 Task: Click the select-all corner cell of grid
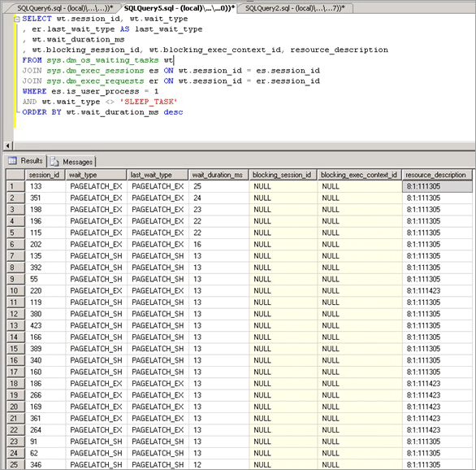15,175
